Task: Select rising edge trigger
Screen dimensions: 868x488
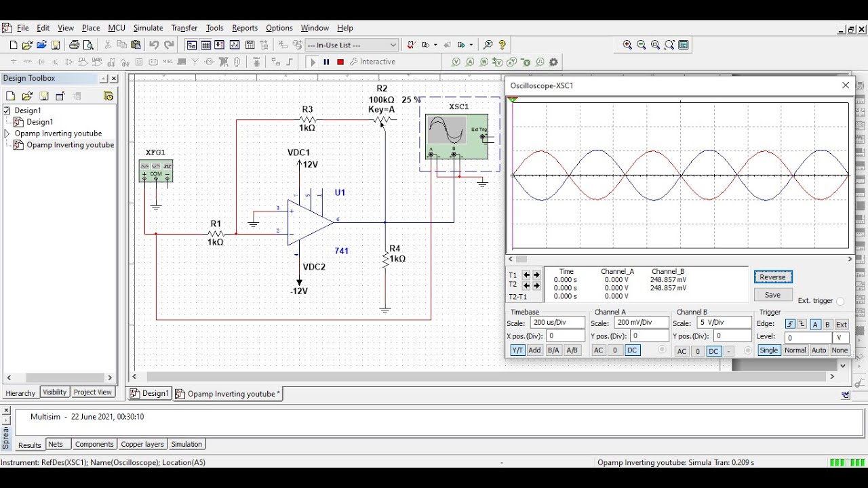Action: 790,325
